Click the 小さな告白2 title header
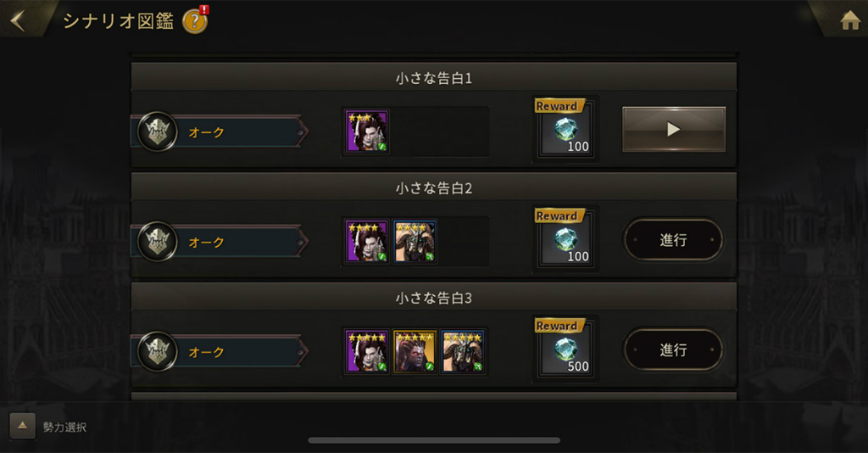The width and height of the screenshot is (868, 453). click(x=434, y=187)
